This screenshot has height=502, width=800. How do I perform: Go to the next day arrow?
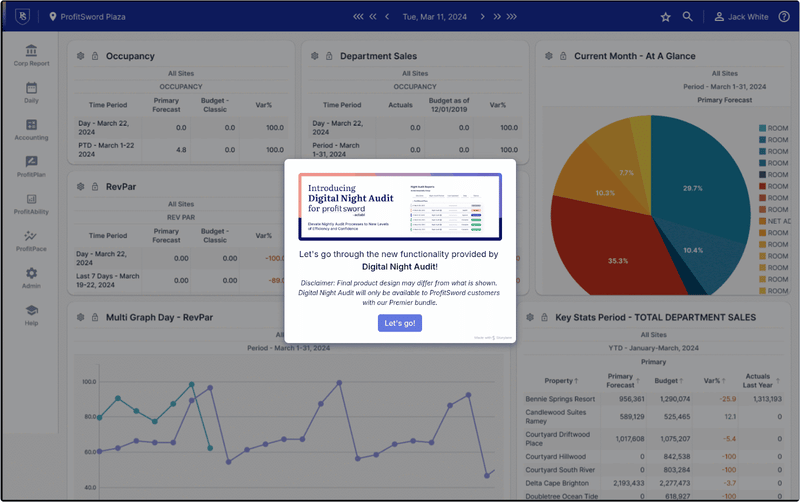click(x=483, y=17)
